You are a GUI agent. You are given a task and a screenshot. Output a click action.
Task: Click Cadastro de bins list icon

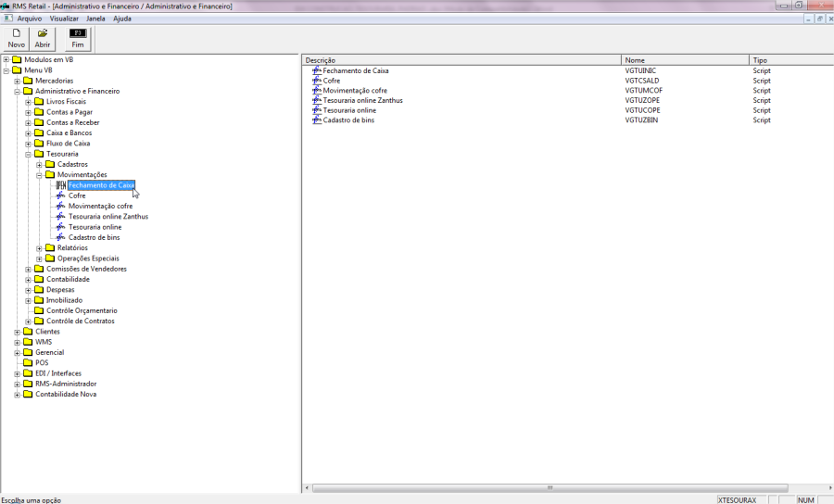(x=317, y=120)
